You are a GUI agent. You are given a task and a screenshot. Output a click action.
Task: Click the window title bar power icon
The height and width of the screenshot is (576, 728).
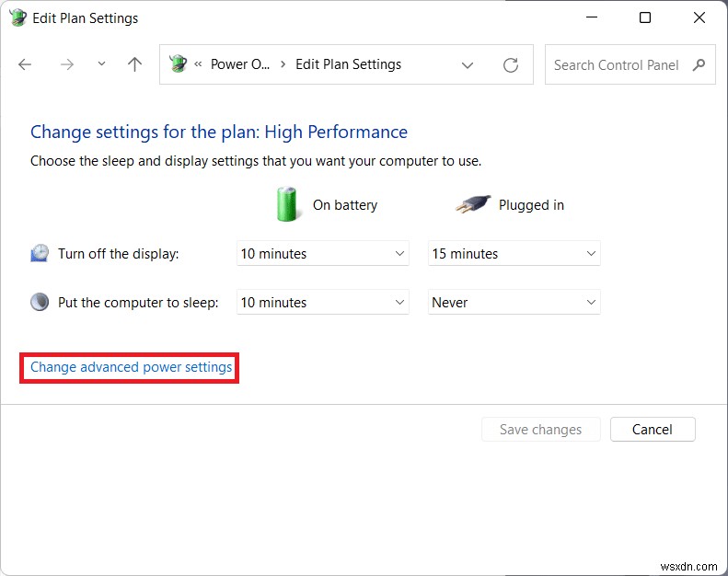[17, 17]
